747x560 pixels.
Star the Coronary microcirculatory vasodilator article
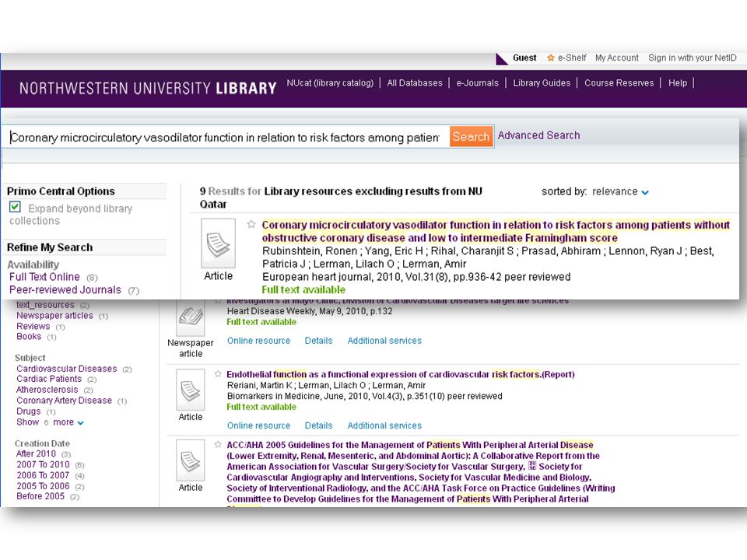251,224
